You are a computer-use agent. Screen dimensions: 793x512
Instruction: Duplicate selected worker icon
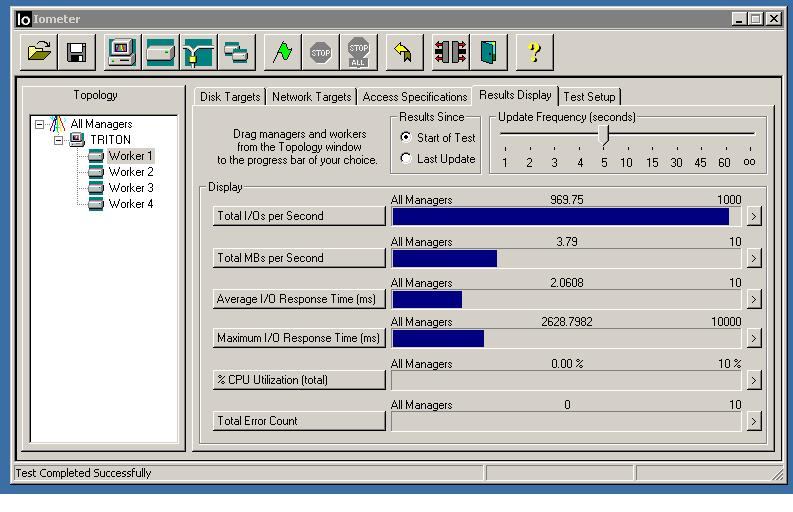pyautogui.click(x=236, y=52)
